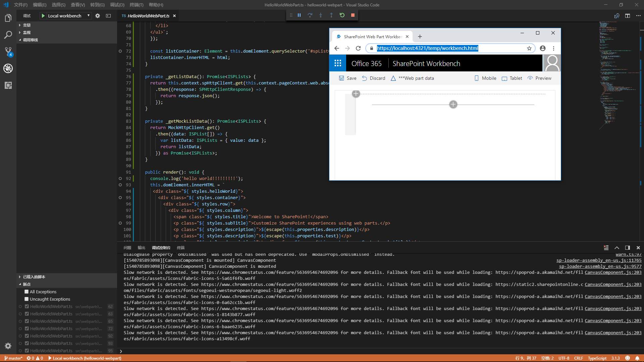Image resolution: width=644 pixels, height=362 pixels.
Task: Expand the 变量 variables section
Action: 28,25
